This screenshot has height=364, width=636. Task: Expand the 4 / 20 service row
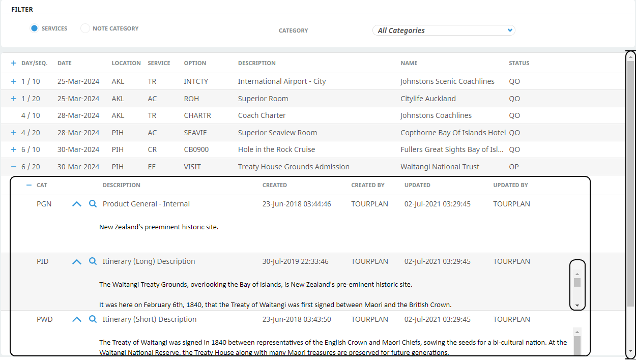click(x=14, y=133)
